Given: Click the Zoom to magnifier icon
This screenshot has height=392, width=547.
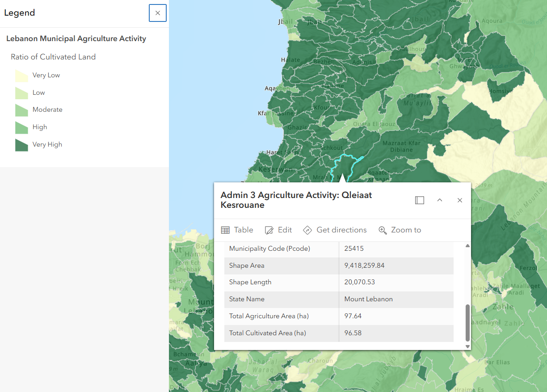Looking at the screenshot, I should pyautogui.click(x=383, y=230).
